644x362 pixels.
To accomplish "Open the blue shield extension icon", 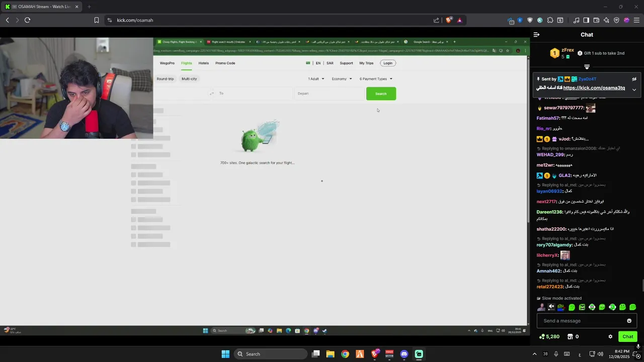I will 520,20.
